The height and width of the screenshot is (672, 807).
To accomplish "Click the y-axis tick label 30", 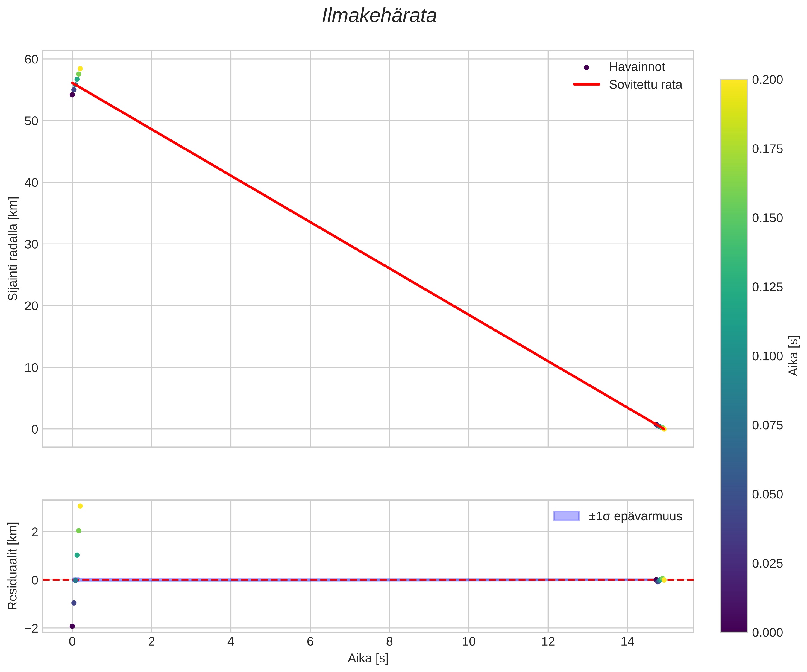I will click(31, 244).
